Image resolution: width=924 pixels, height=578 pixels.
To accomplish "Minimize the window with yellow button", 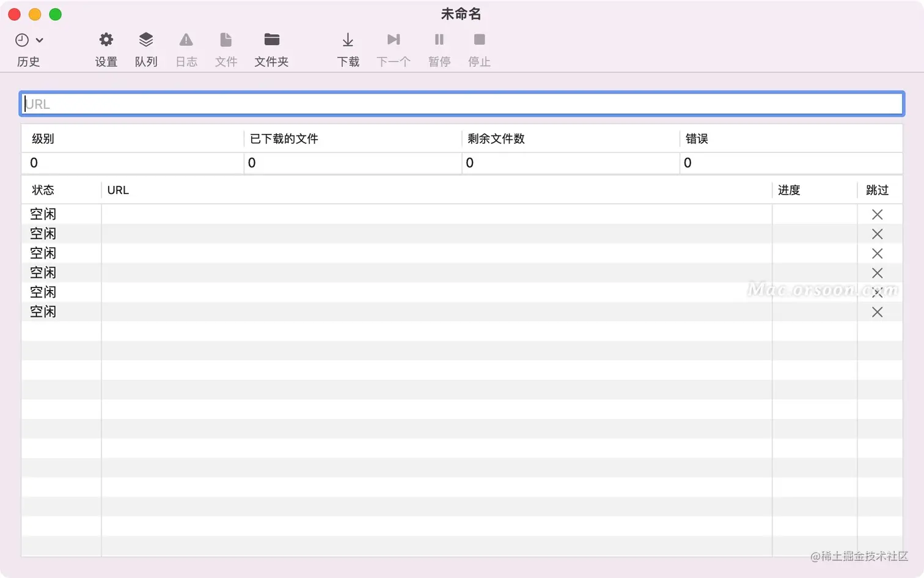I will coord(35,15).
